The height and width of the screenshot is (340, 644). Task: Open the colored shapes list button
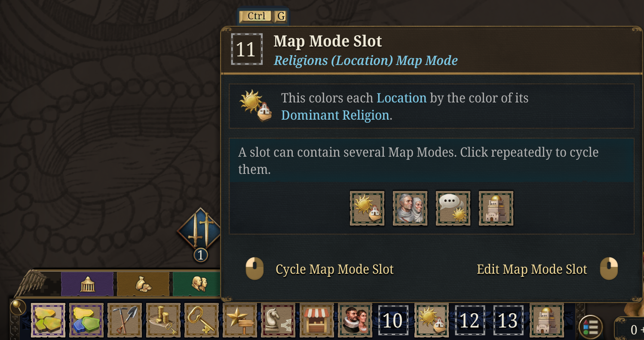590,328
